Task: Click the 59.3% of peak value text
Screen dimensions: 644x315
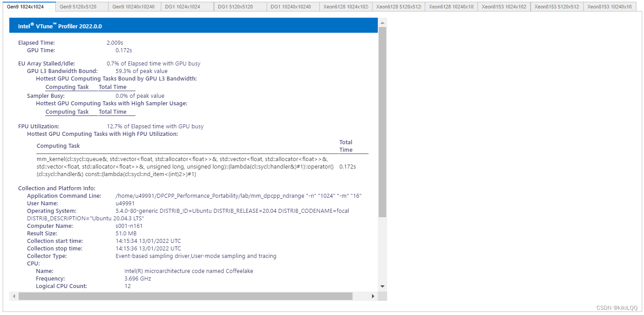Action: [x=141, y=71]
